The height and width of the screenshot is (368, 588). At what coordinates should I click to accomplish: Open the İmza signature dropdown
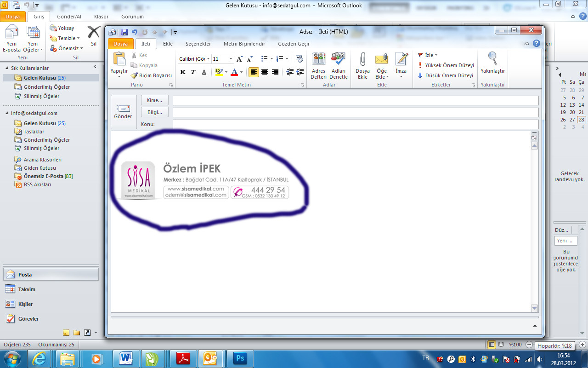(401, 66)
